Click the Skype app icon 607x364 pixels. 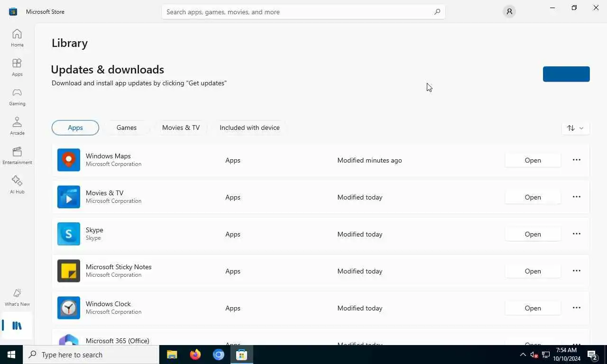tap(69, 234)
